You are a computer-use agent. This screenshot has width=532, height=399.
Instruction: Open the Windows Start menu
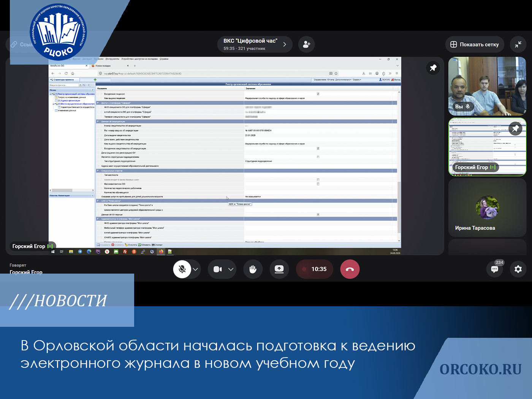point(53,252)
